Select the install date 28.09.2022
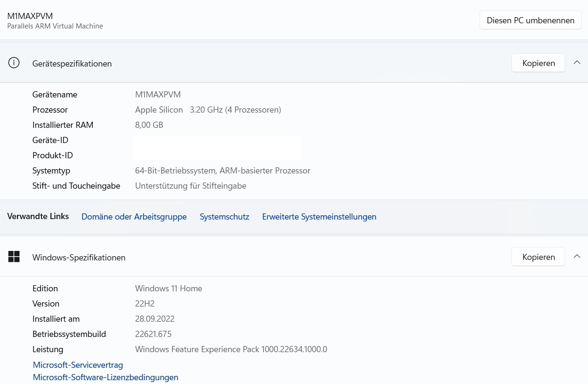The width and height of the screenshot is (588, 384). pyautogui.click(x=155, y=319)
